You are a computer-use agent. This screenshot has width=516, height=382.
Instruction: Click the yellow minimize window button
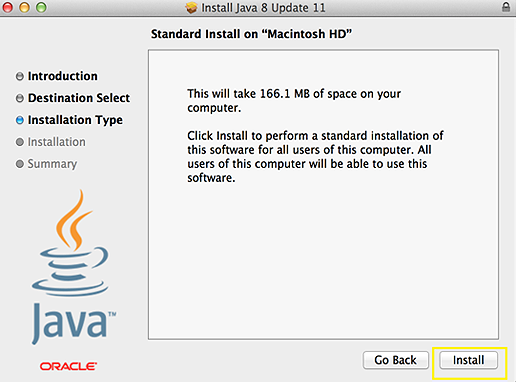(24, 7)
